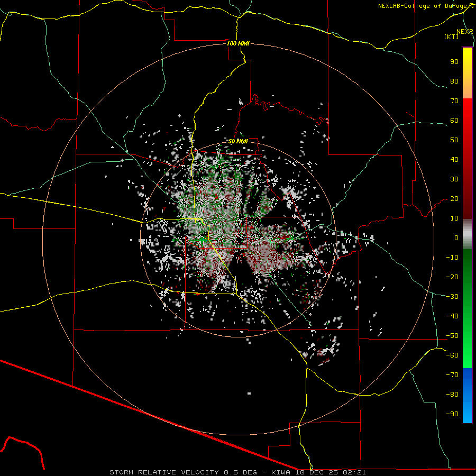Click the 40 value on the velocity scale
This screenshot has width=476, height=476.
tap(454, 159)
